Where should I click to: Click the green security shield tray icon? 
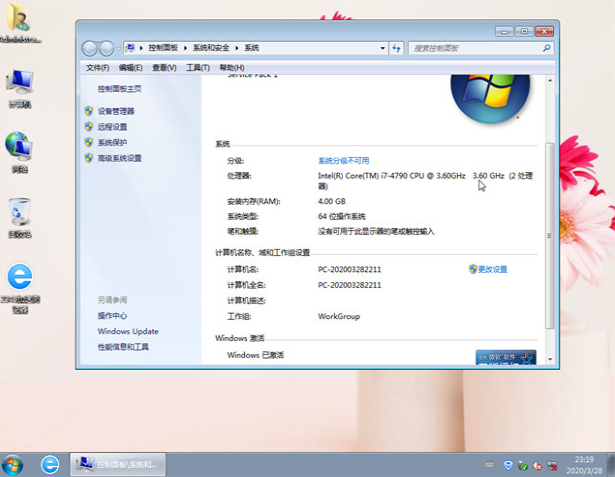tap(523, 466)
